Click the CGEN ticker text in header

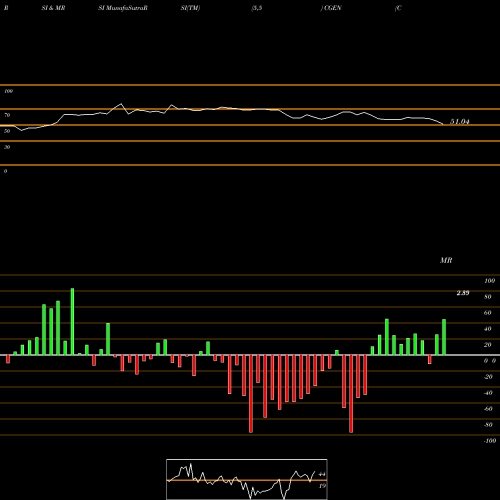click(x=333, y=8)
